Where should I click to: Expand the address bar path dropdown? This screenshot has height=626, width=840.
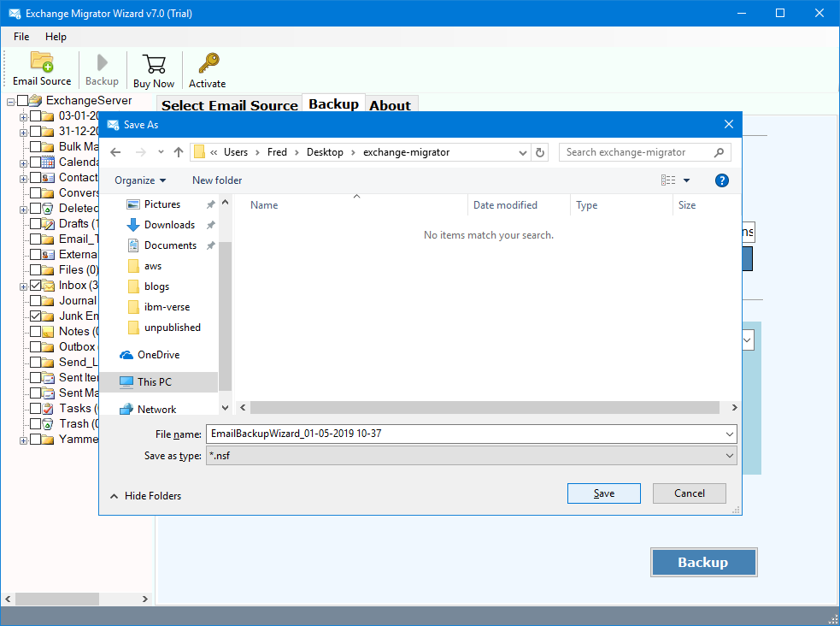point(523,152)
